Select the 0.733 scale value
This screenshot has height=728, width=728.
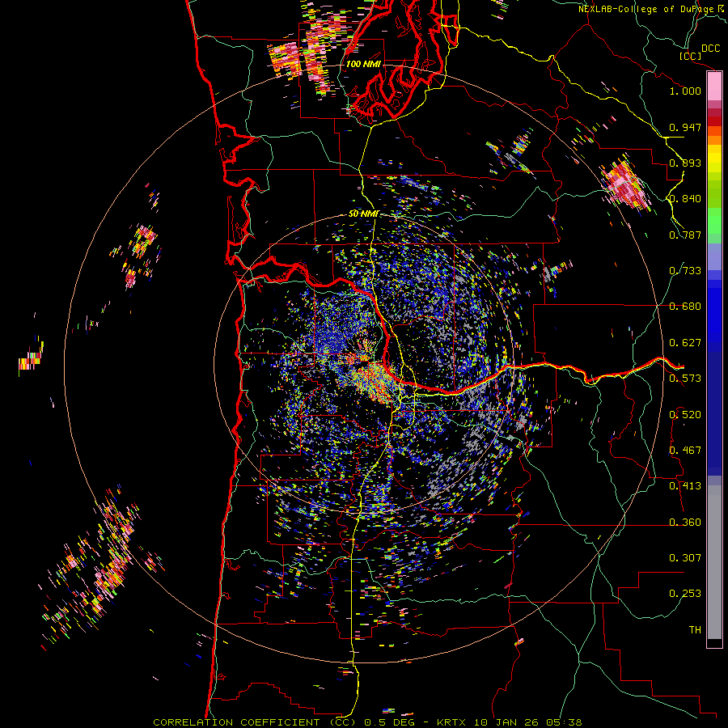[685, 271]
